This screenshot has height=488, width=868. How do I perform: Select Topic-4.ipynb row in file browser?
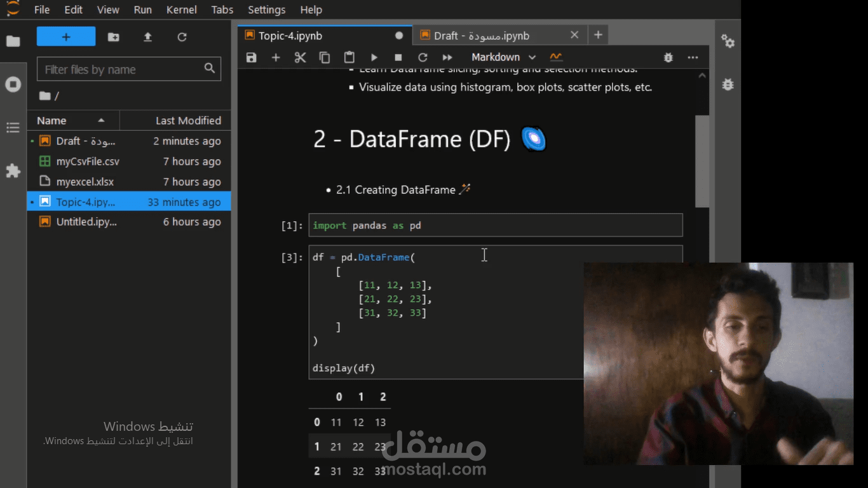[129, 202]
